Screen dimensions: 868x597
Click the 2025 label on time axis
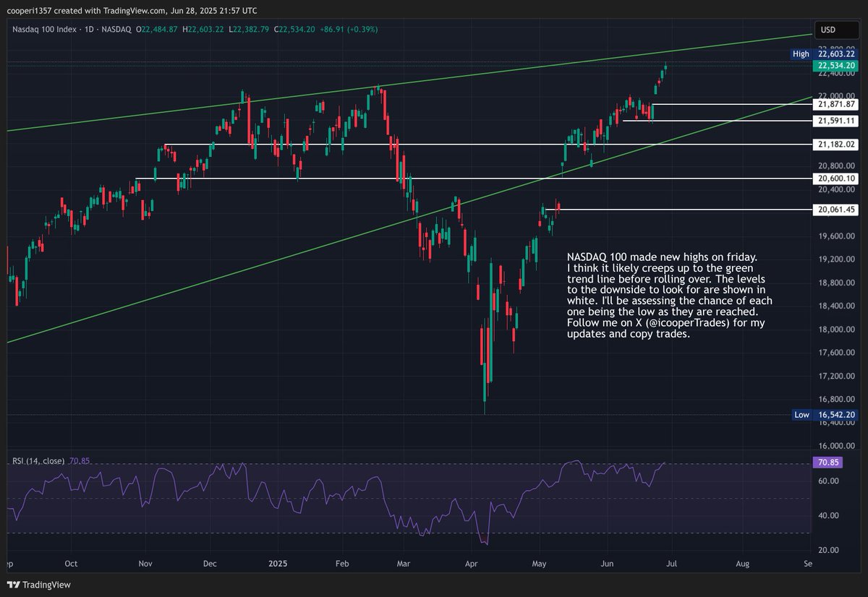click(x=278, y=562)
